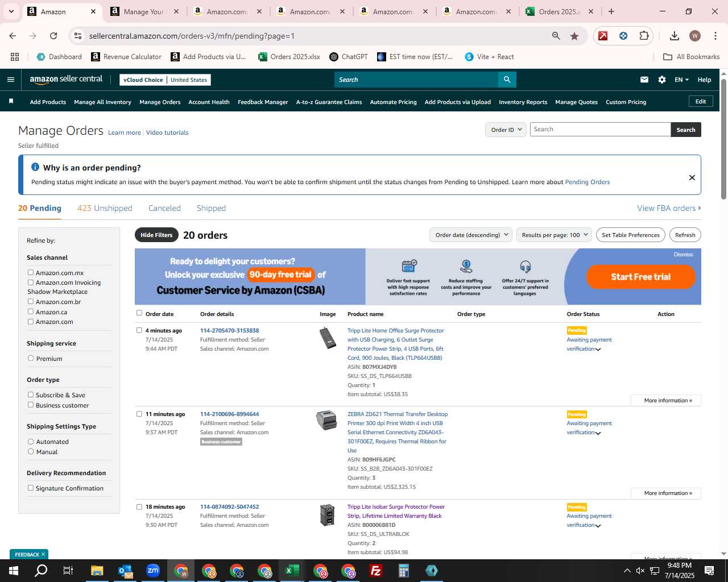Open the Results per page dropdown
Viewport: 728px width, 582px height.
555,235
